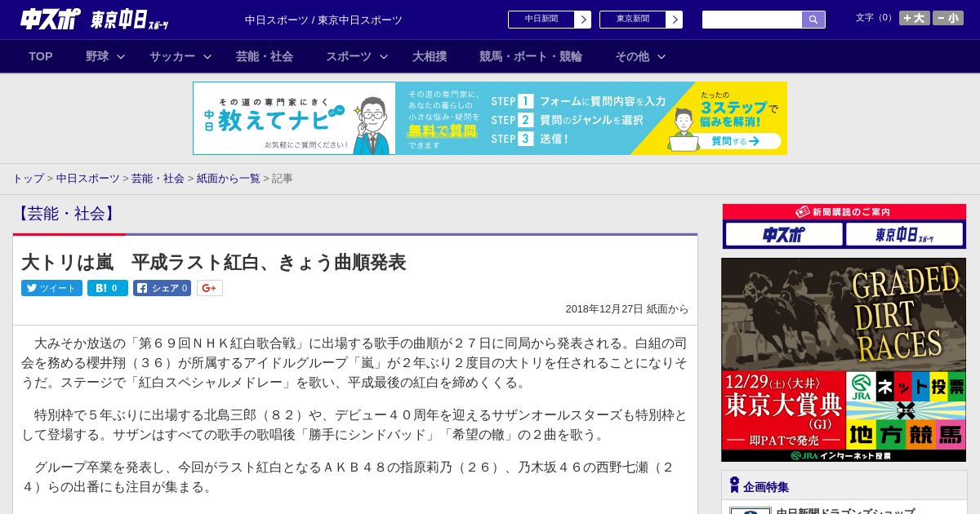
Task: Expand the 野球 dropdown chevron
Action: coord(121,56)
